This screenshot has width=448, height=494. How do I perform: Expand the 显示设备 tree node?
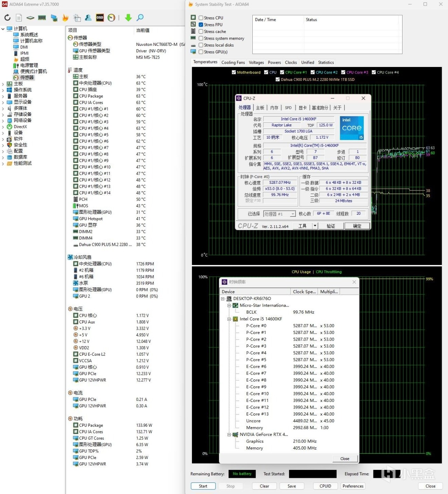[x=3, y=102]
